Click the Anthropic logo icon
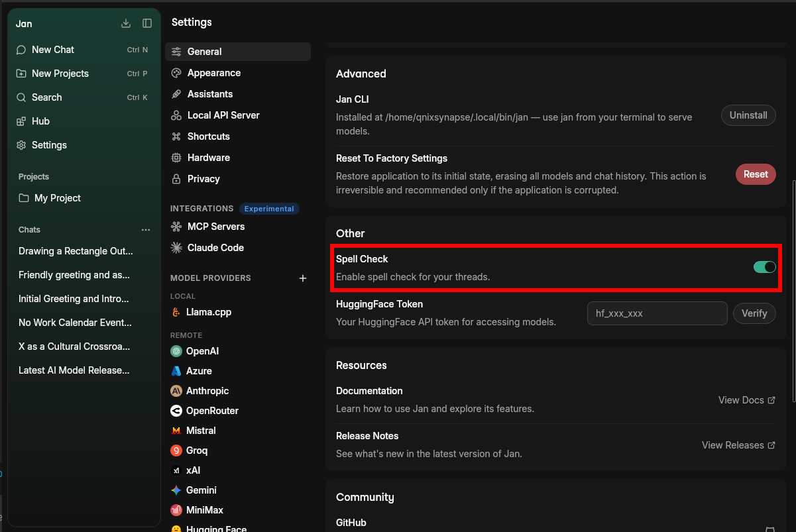The image size is (796, 532). coord(176,391)
